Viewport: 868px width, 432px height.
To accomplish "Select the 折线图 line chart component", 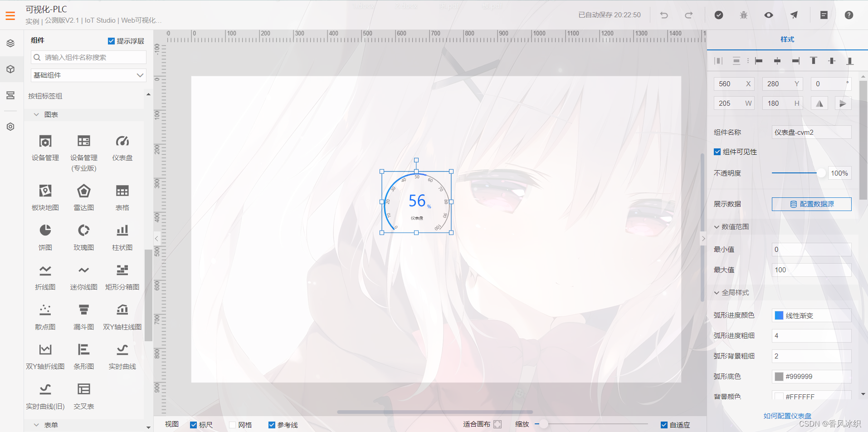I will point(45,277).
